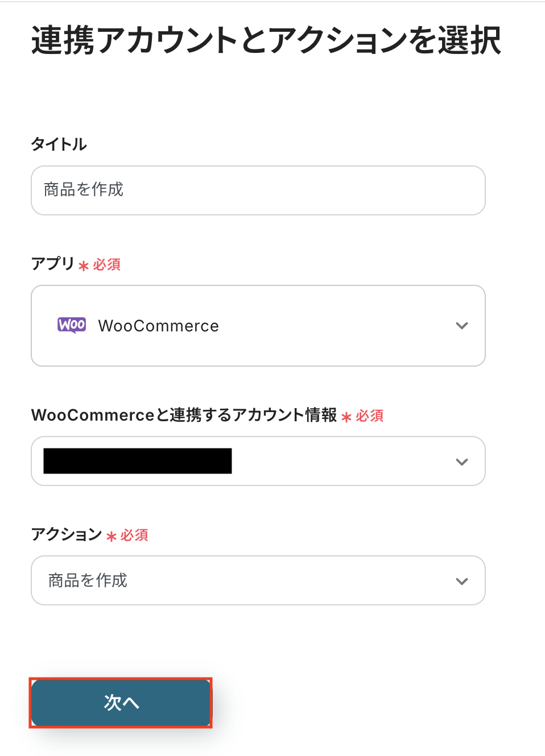Click the タイトル field label

[x=59, y=144]
